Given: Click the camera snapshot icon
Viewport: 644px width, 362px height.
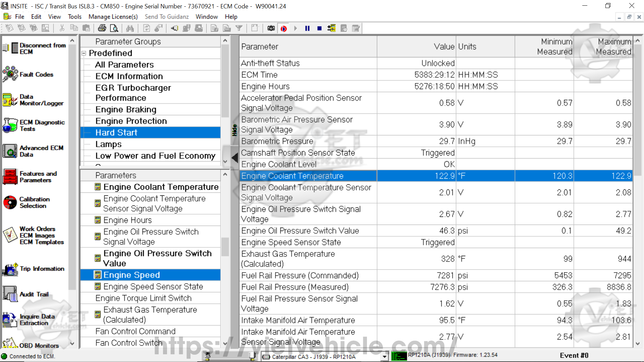Looking at the screenshot, I should tap(271, 28).
